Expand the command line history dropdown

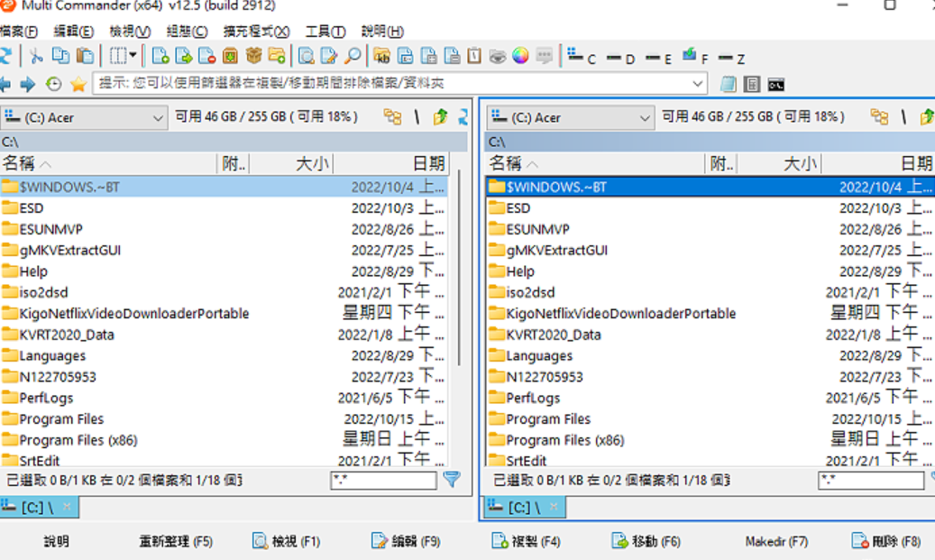697,84
